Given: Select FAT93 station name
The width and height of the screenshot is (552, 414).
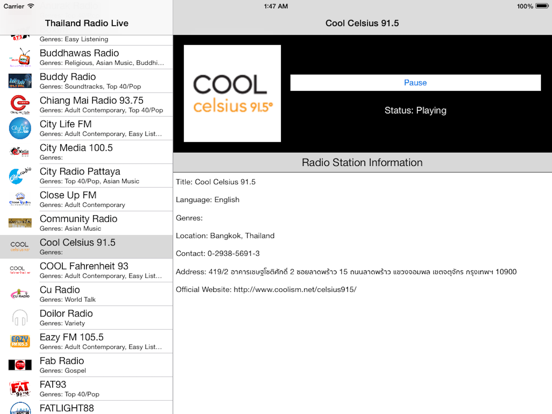Looking at the screenshot, I should tap(53, 384).
